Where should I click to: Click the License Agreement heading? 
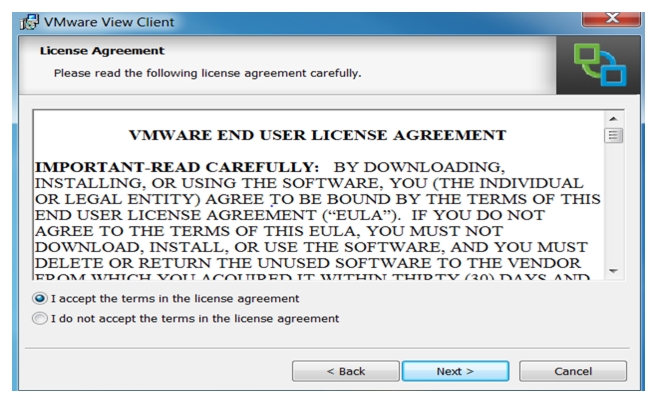[102, 51]
